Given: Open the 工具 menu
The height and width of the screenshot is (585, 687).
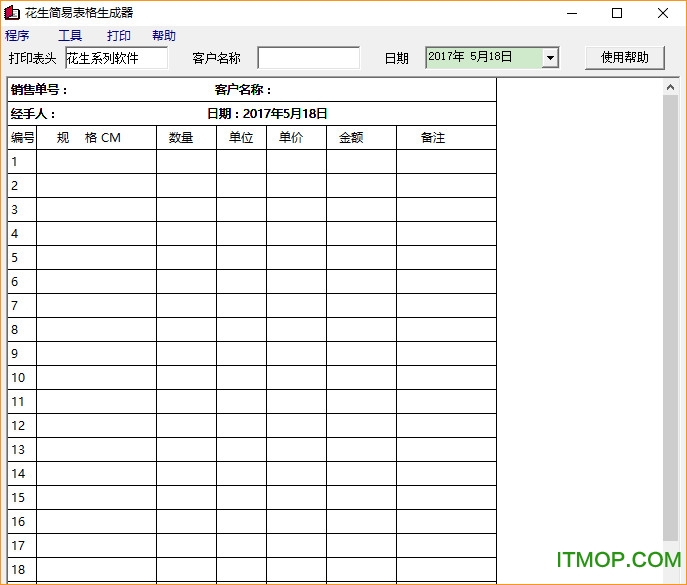Looking at the screenshot, I should 70,36.
